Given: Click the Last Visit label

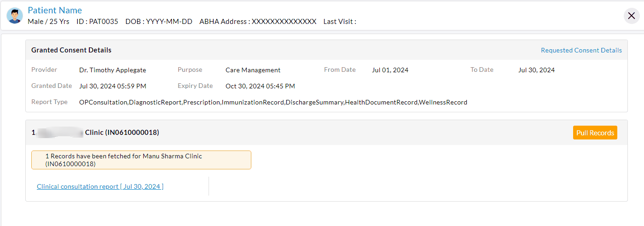Looking at the screenshot, I should (x=339, y=22).
